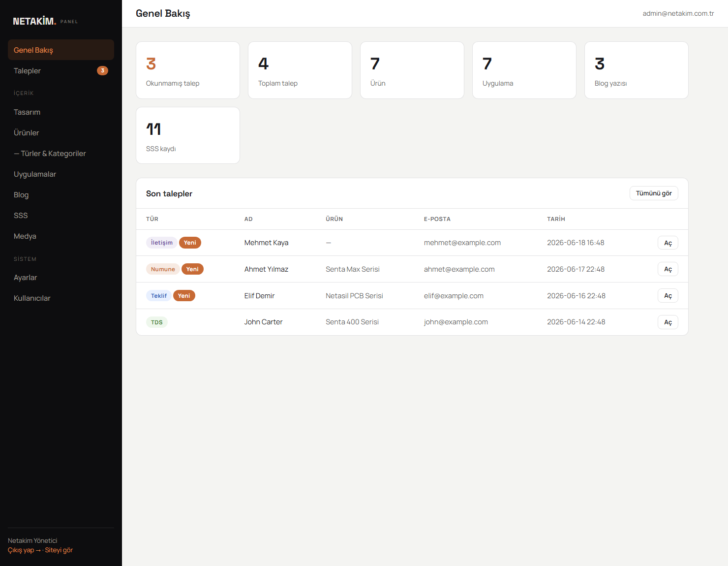Click the name Elif Demir

pyautogui.click(x=260, y=296)
